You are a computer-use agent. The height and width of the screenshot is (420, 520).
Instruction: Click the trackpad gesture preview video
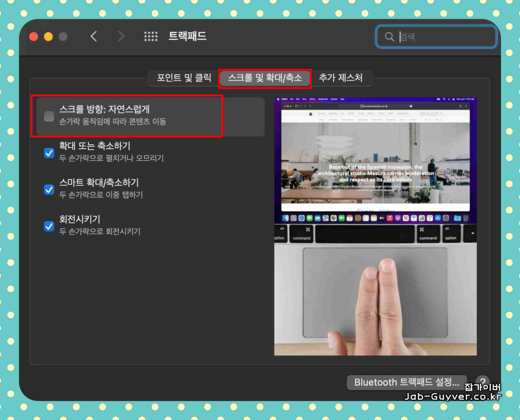(375, 226)
